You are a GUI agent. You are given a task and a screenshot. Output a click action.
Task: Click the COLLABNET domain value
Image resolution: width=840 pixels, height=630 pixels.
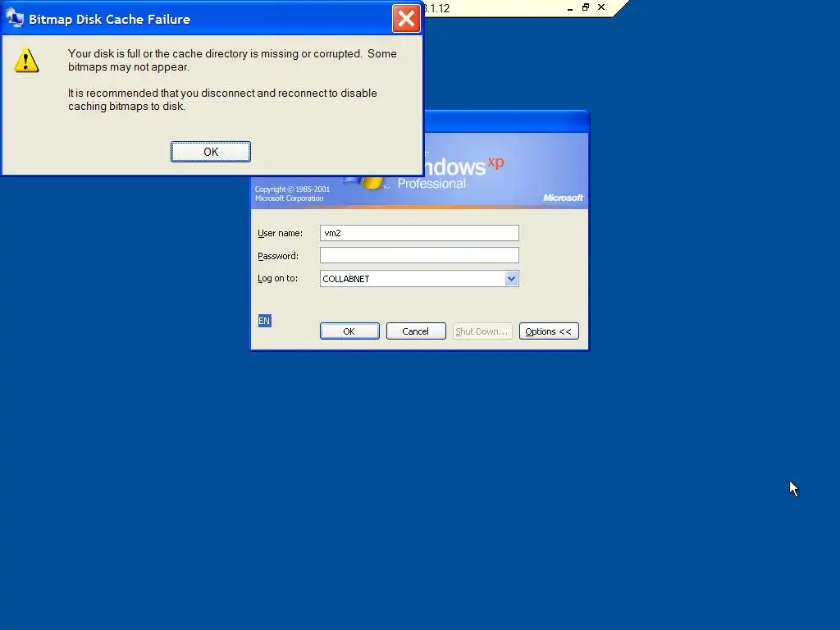click(345, 279)
